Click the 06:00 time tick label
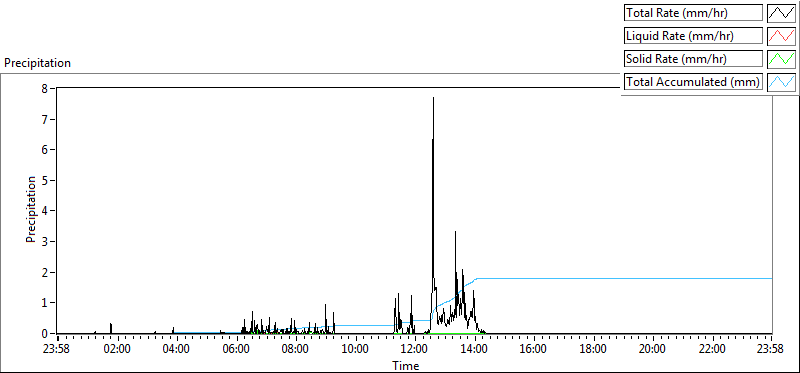The width and height of the screenshot is (800, 373). coord(236,350)
